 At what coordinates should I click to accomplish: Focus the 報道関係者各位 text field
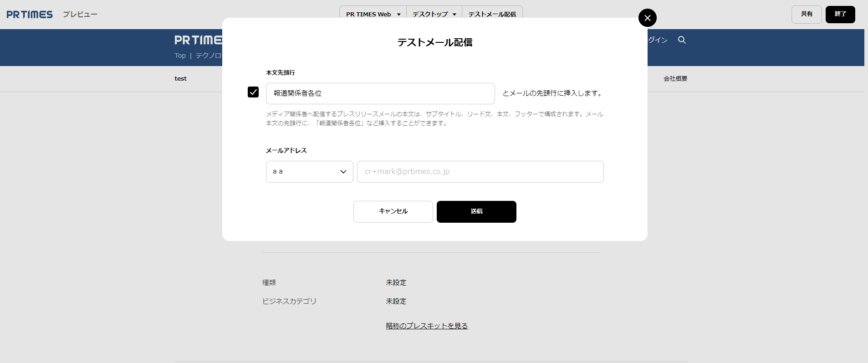pos(380,93)
